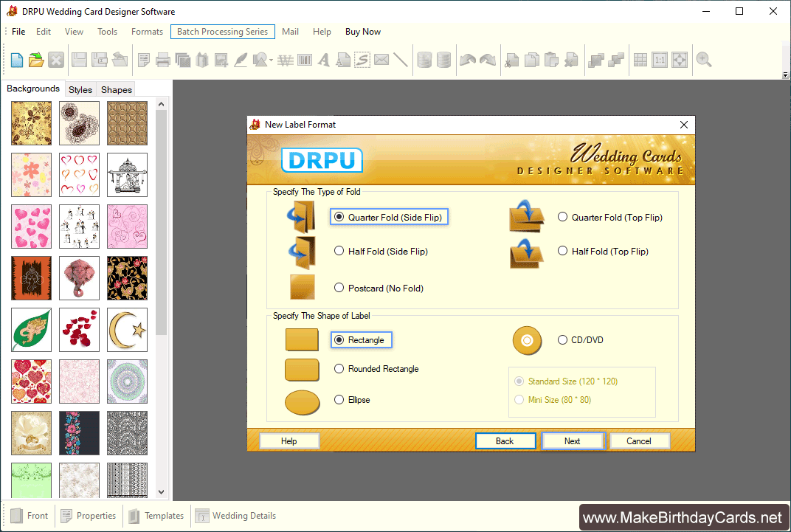Select the crescent moon and star background
The height and width of the screenshot is (532, 791).
[x=127, y=330]
